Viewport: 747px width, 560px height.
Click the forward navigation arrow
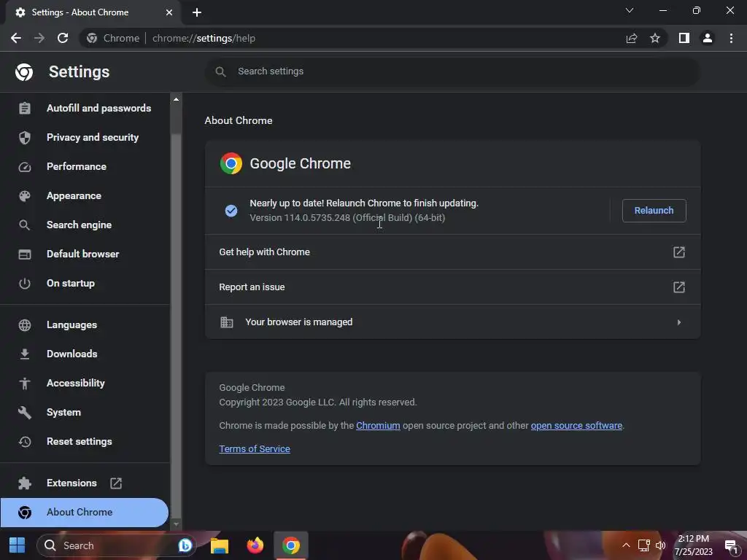39,38
